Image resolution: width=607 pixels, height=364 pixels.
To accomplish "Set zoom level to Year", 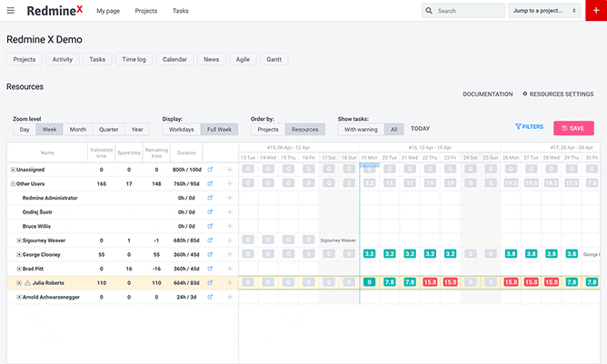I will click(x=137, y=129).
